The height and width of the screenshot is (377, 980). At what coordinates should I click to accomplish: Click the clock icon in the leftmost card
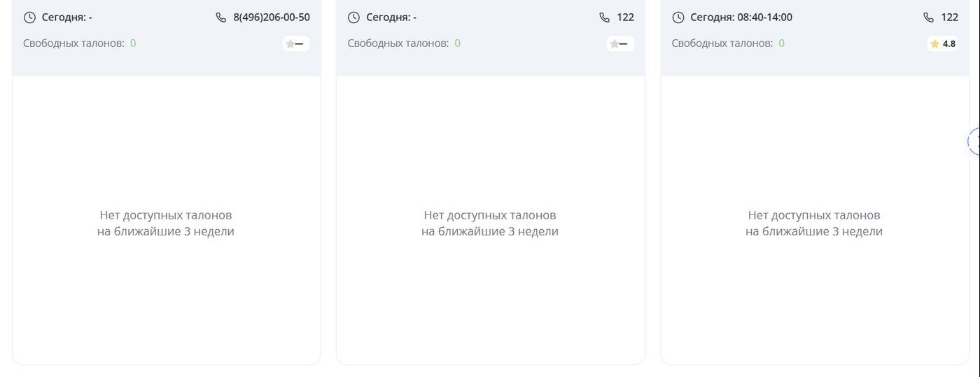tap(29, 18)
